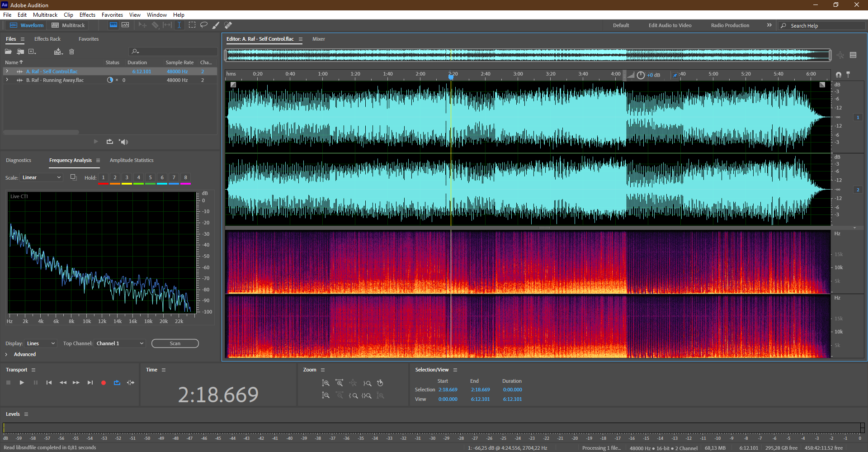
Task: Click the Open File folder icon
Action: [x=8, y=52]
